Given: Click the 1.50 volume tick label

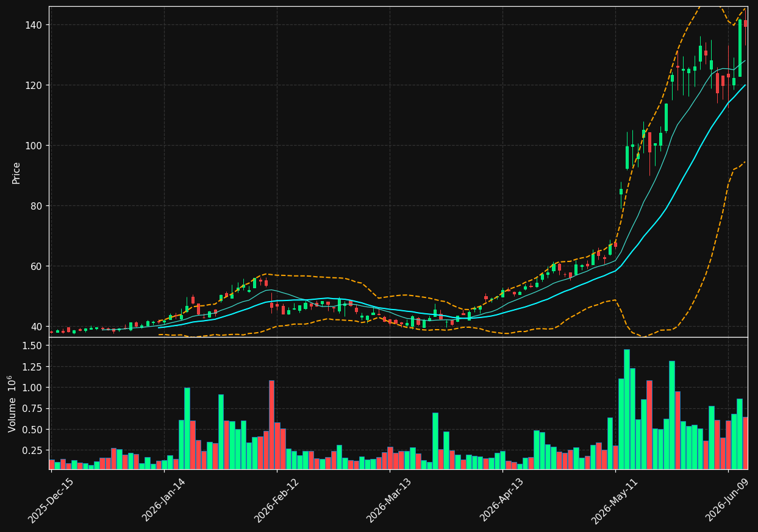Looking at the screenshot, I should (33, 346).
